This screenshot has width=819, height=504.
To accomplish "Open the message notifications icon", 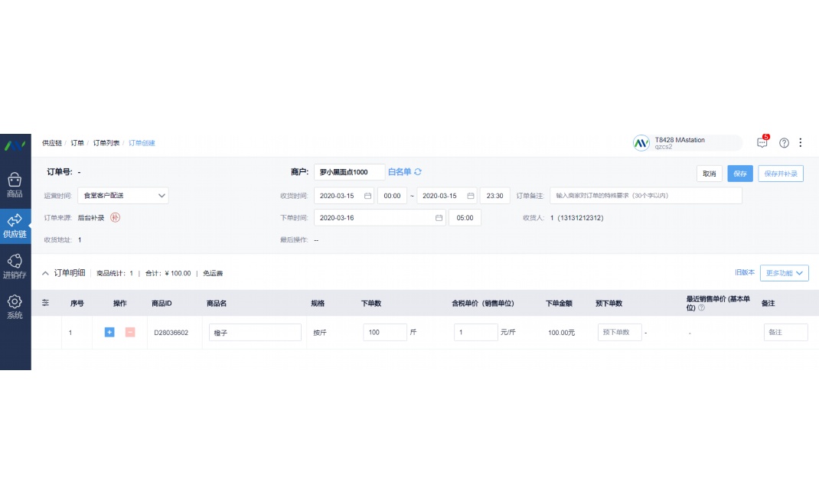I will 762,142.
